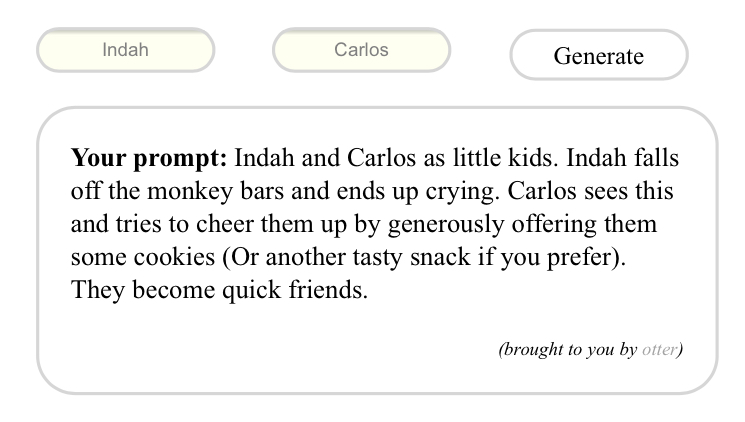The image size is (745, 422).
Task: Click the bold "Your prompt:" label
Action: point(150,159)
